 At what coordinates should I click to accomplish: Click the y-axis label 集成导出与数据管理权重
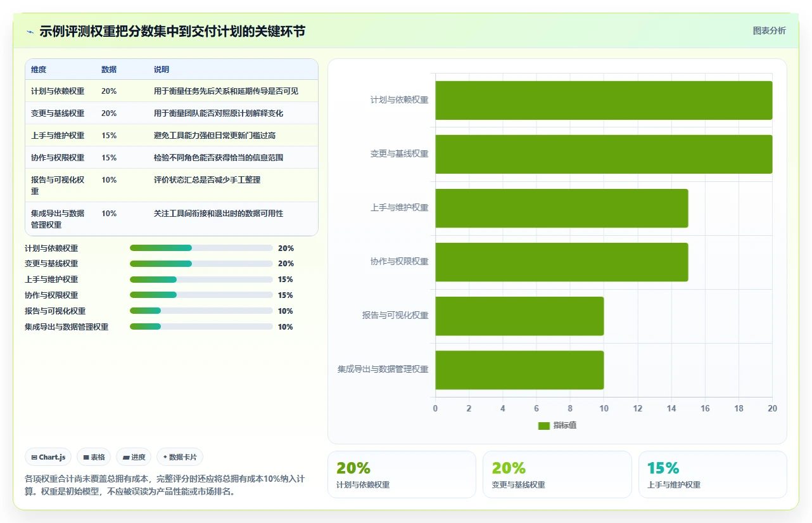(383, 369)
